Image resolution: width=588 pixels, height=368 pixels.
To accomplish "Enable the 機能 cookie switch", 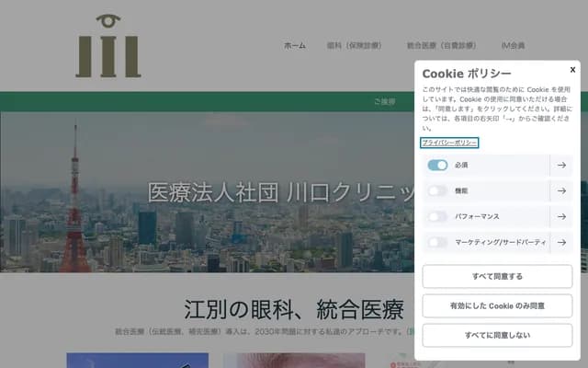I will pyautogui.click(x=437, y=190).
